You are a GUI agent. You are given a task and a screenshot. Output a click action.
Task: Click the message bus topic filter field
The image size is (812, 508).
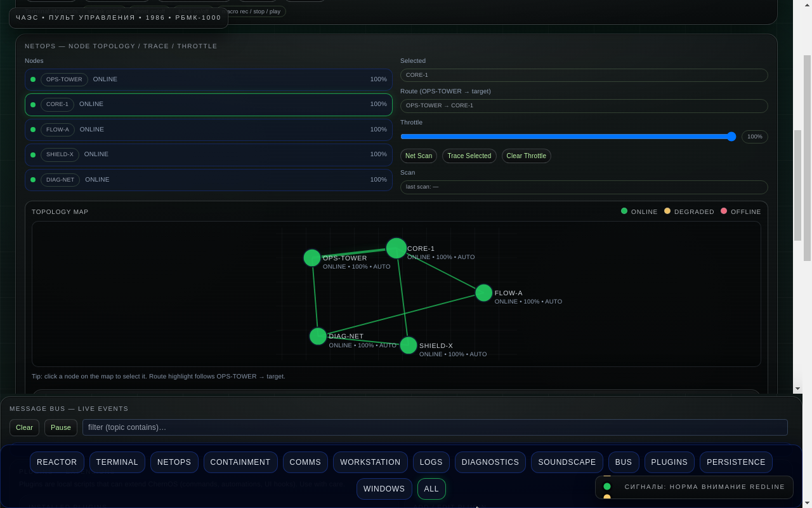click(435, 427)
